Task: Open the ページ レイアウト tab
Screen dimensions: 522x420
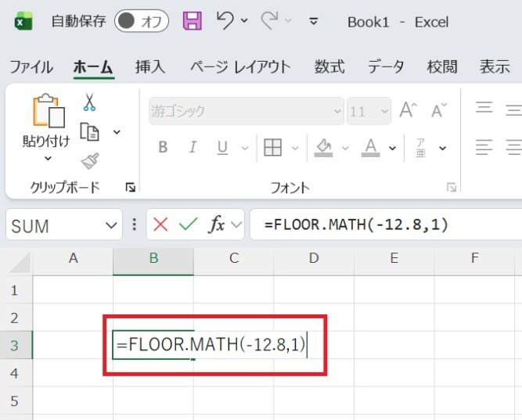Action: point(240,67)
